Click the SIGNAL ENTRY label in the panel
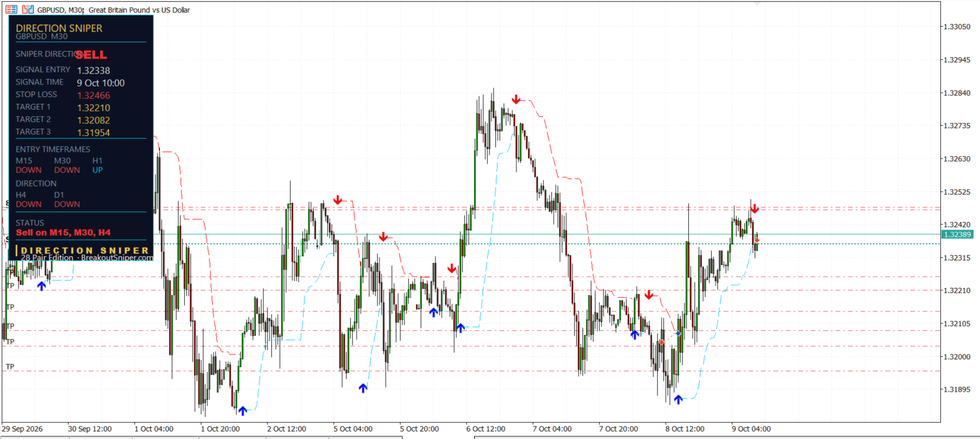This screenshot has width=980, height=439. click(43, 70)
